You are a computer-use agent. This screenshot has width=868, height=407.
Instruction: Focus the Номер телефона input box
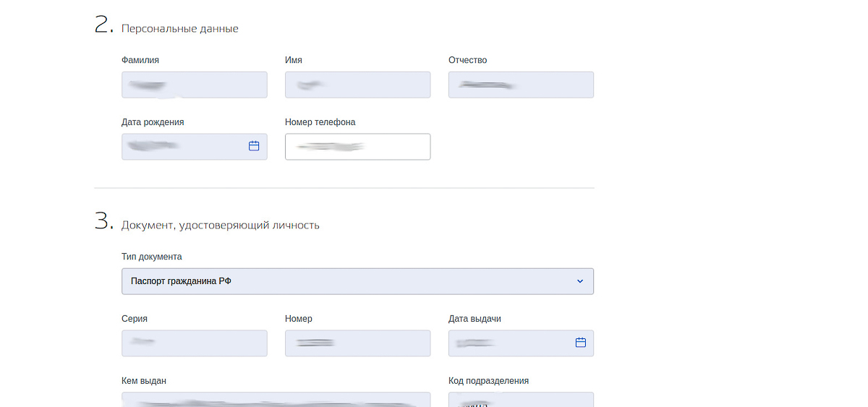[x=357, y=147]
